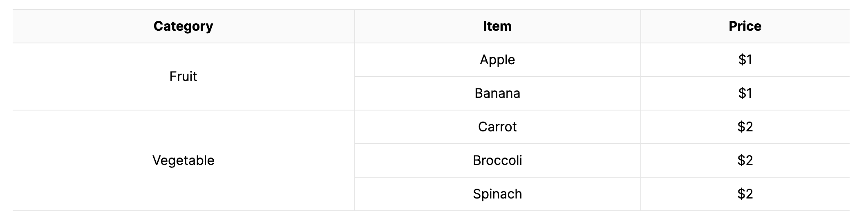The height and width of the screenshot is (221, 868).
Task: Select the merged Fruit category cell
Action: coord(183,77)
